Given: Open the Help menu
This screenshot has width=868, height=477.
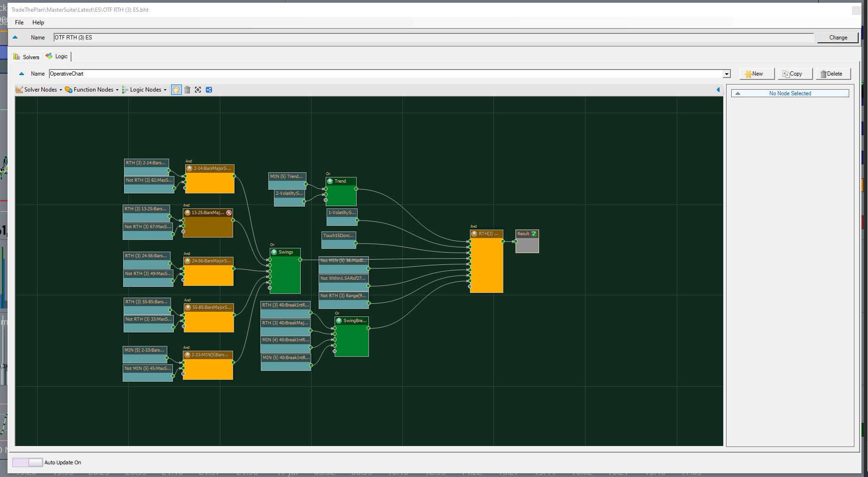Looking at the screenshot, I should pos(38,23).
